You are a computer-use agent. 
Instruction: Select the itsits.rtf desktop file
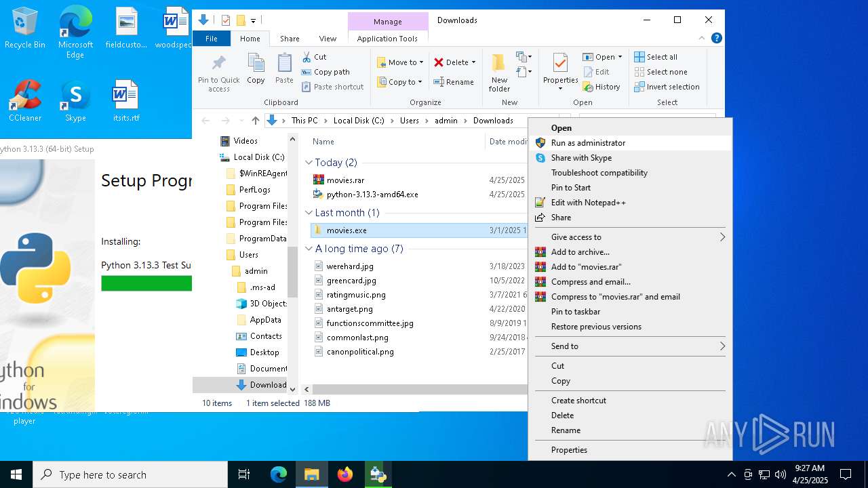(x=125, y=101)
